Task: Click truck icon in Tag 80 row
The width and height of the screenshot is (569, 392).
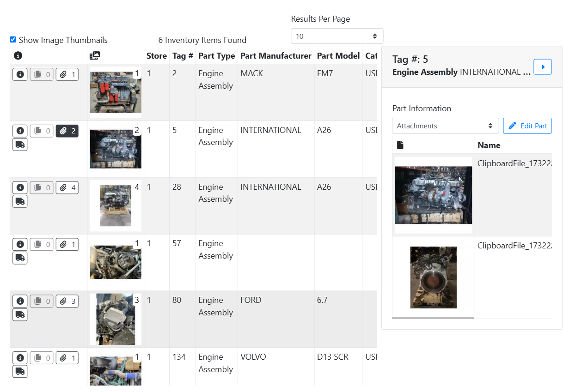Action: click(x=20, y=314)
